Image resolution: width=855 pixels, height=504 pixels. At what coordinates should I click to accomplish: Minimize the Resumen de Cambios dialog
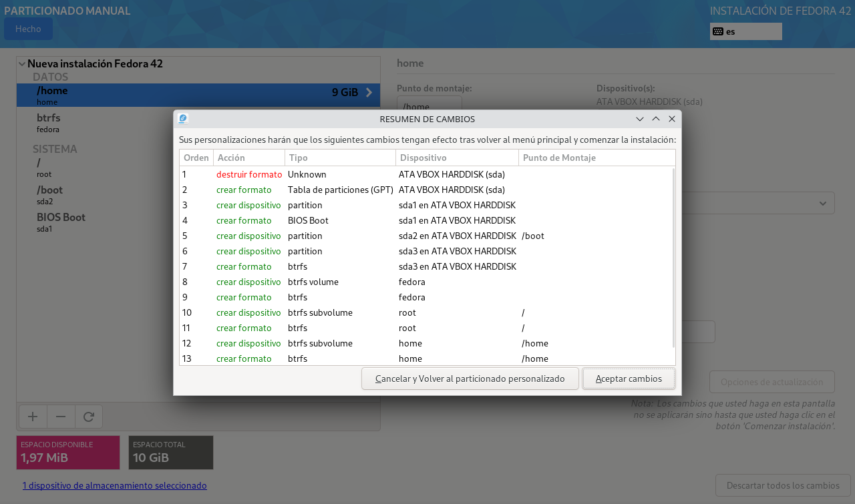click(x=640, y=119)
